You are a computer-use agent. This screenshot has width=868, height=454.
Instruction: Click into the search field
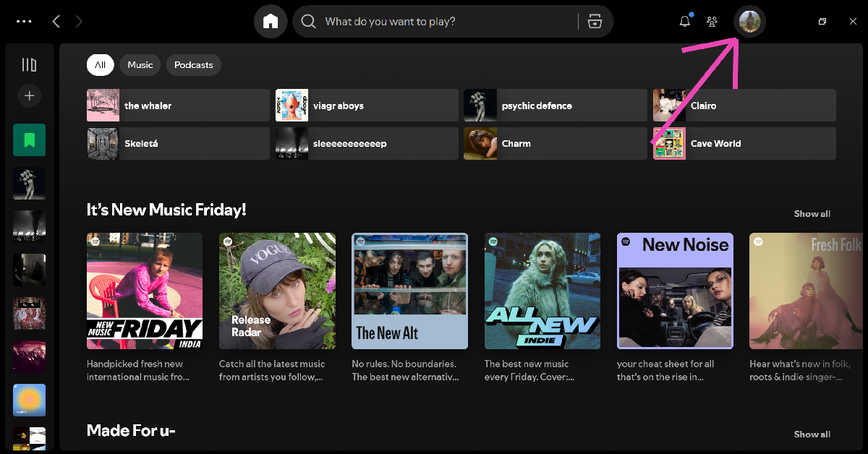click(x=441, y=22)
